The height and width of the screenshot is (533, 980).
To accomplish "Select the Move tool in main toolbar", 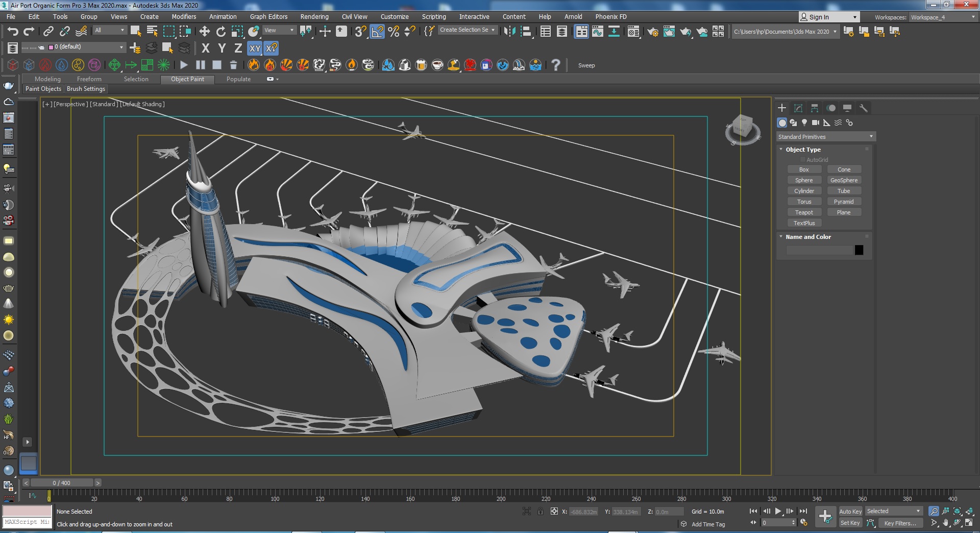I will click(204, 32).
